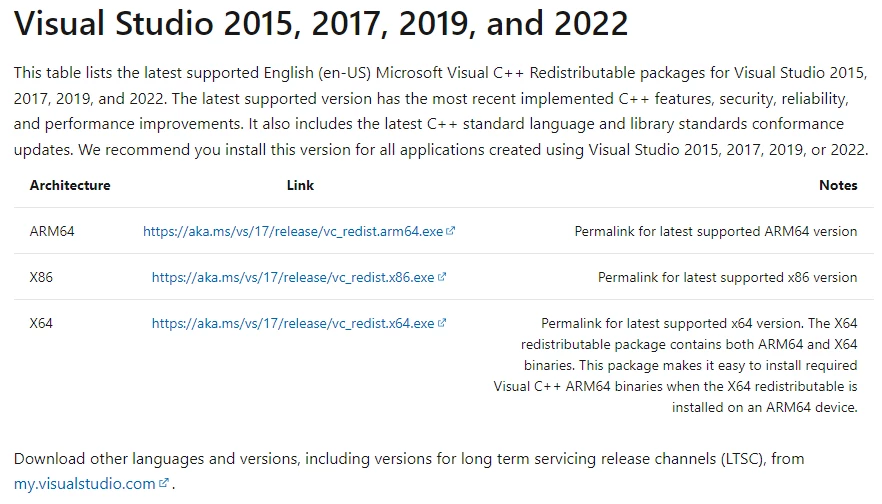Click the Notes column header

click(x=838, y=185)
